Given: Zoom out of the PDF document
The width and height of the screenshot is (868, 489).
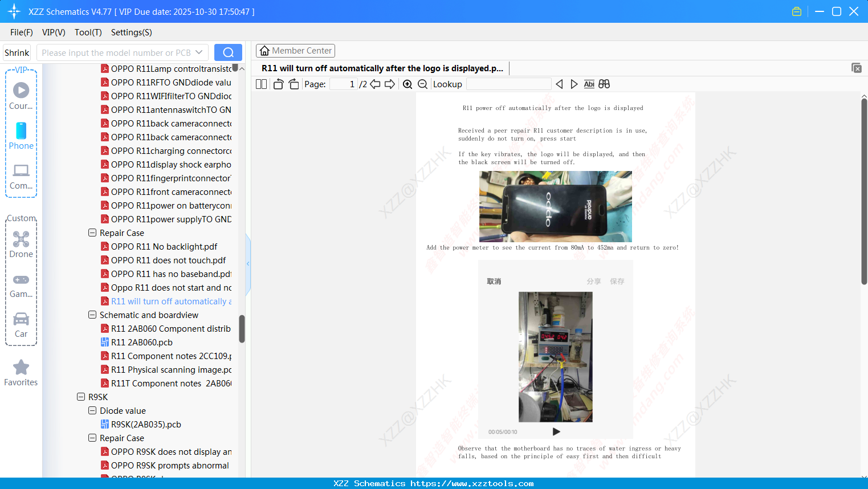Looking at the screenshot, I should [422, 84].
